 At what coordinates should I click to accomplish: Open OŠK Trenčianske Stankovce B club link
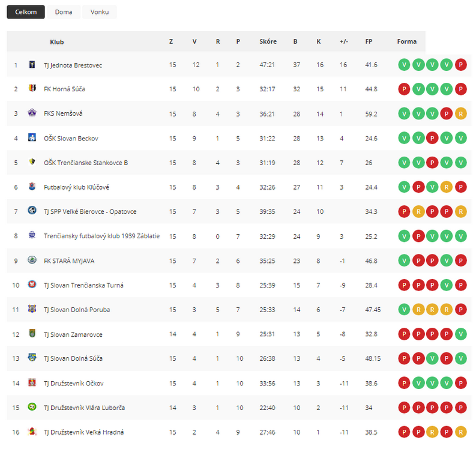click(86, 163)
